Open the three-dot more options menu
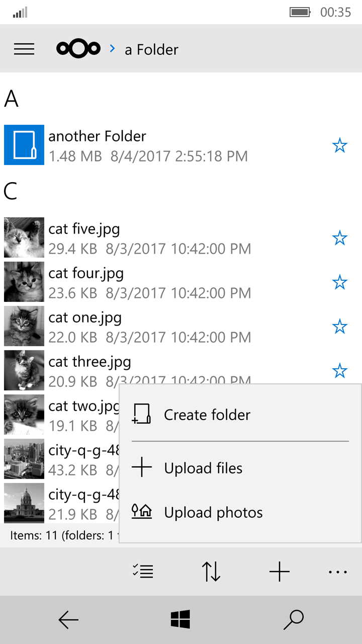Image resolution: width=362 pixels, height=644 pixels. [337, 572]
